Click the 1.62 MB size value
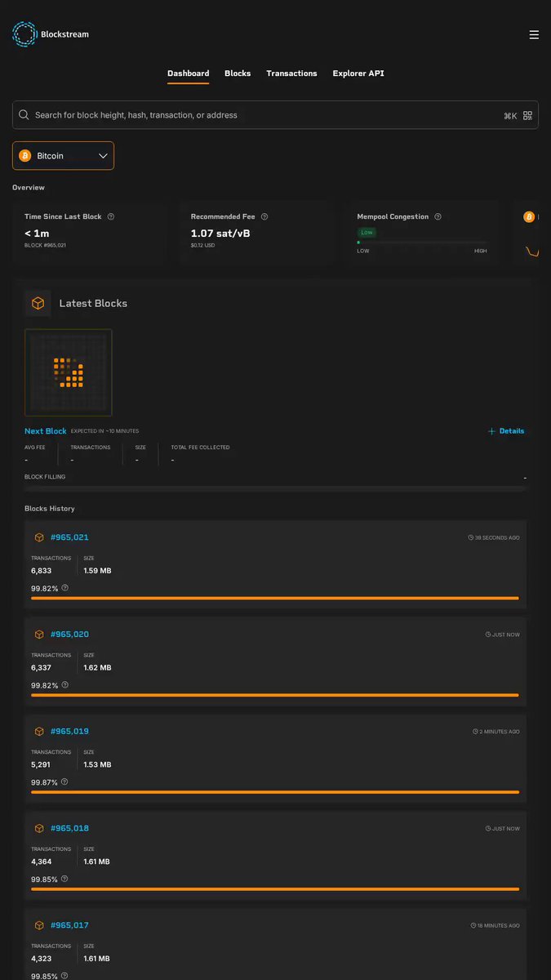 [x=97, y=668]
